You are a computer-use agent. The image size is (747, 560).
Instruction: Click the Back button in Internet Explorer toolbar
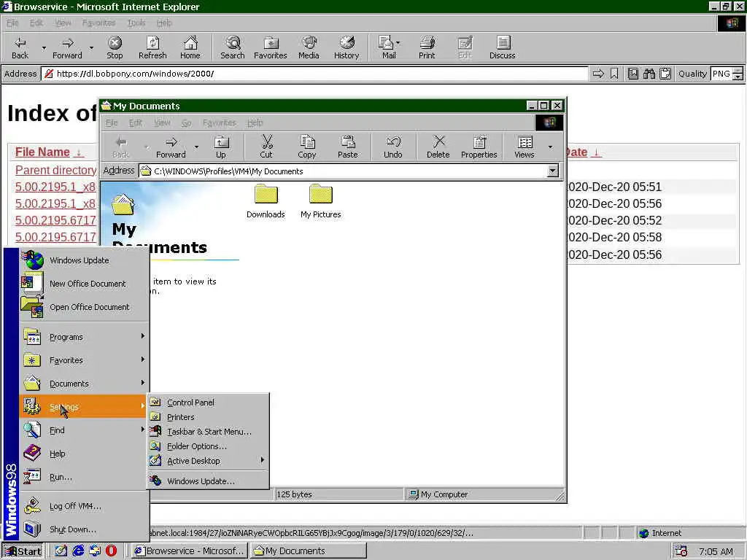[x=20, y=47]
